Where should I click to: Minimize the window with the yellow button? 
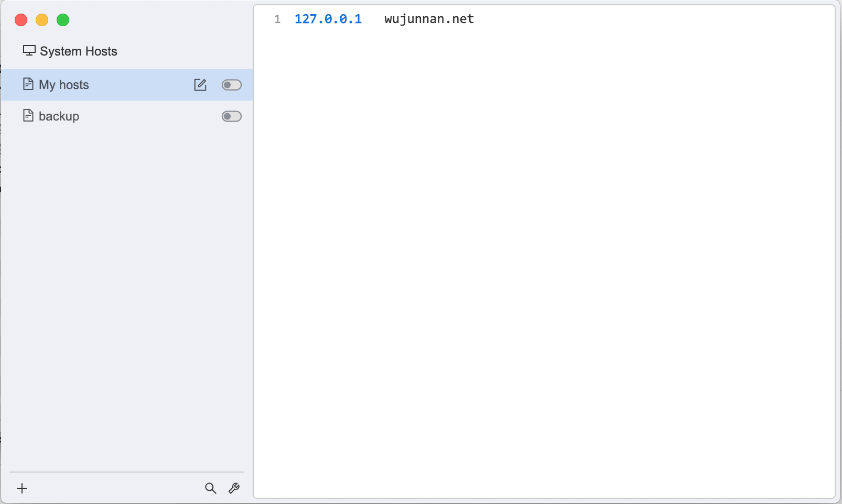(x=42, y=20)
